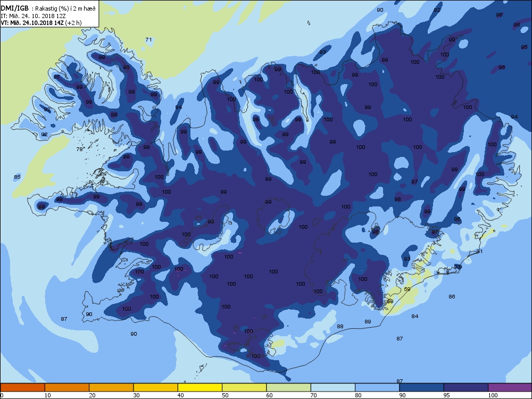Image resolution: width=532 pixels, height=399 pixels.
Task: Select the 20–30 amber legend swatch
Action: [x=111, y=387]
